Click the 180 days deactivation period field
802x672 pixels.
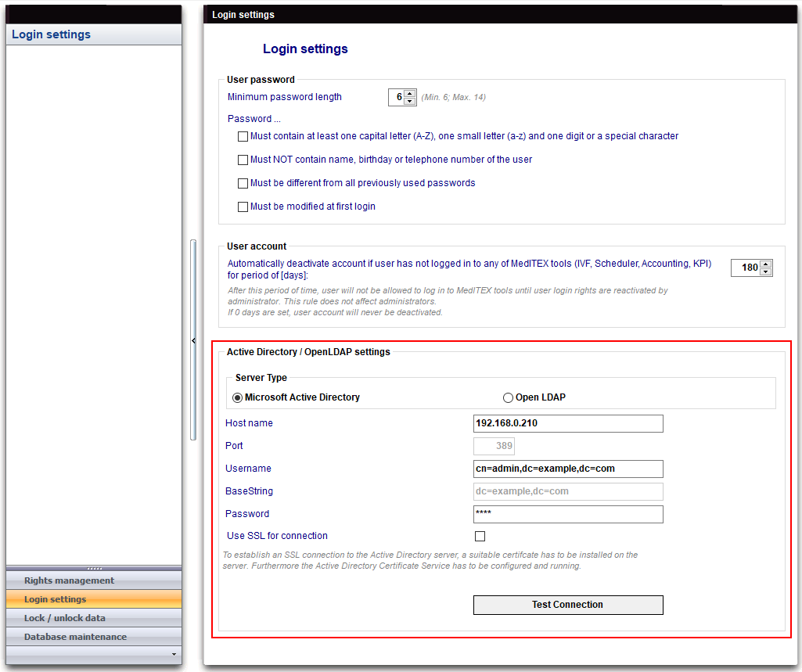[x=746, y=268]
